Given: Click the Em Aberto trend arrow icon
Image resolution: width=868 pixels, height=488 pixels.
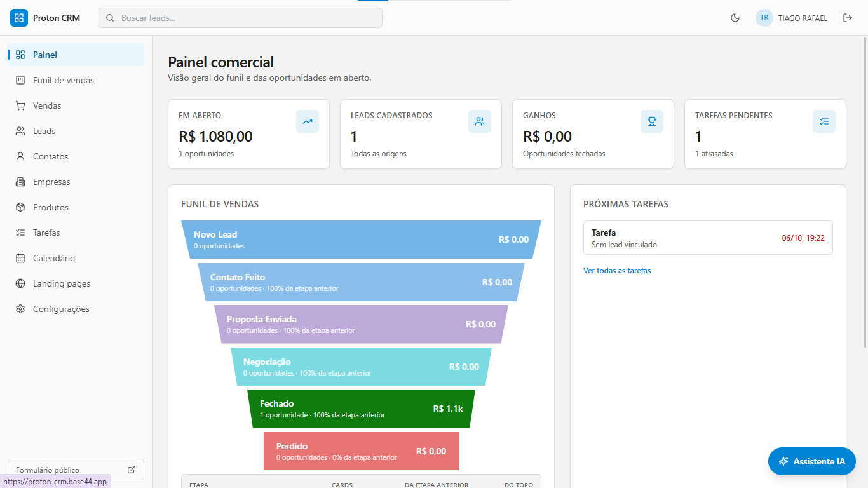Looking at the screenshot, I should click(308, 121).
